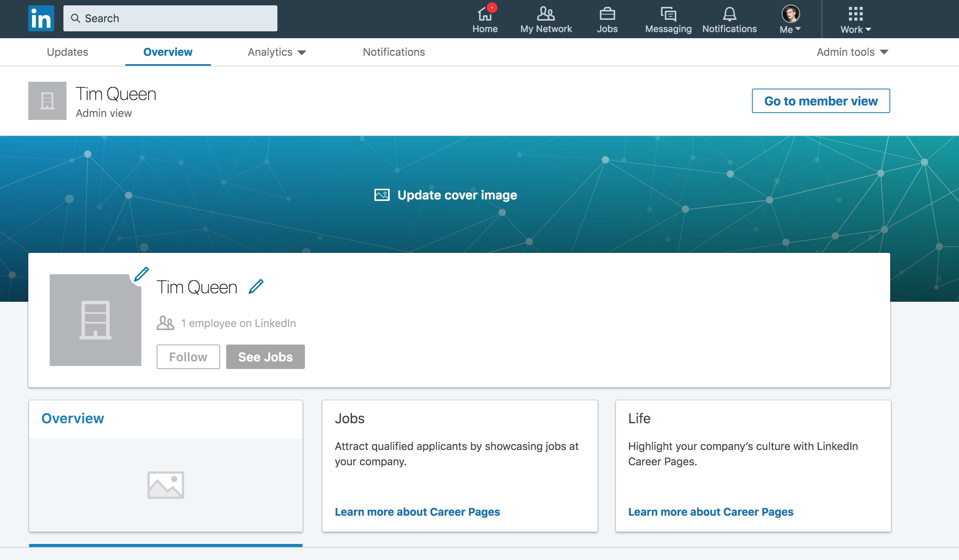Image resolution: width=959 pixels, height=560 pixels.
Task: Open the Jobs section
Action: 607,18
